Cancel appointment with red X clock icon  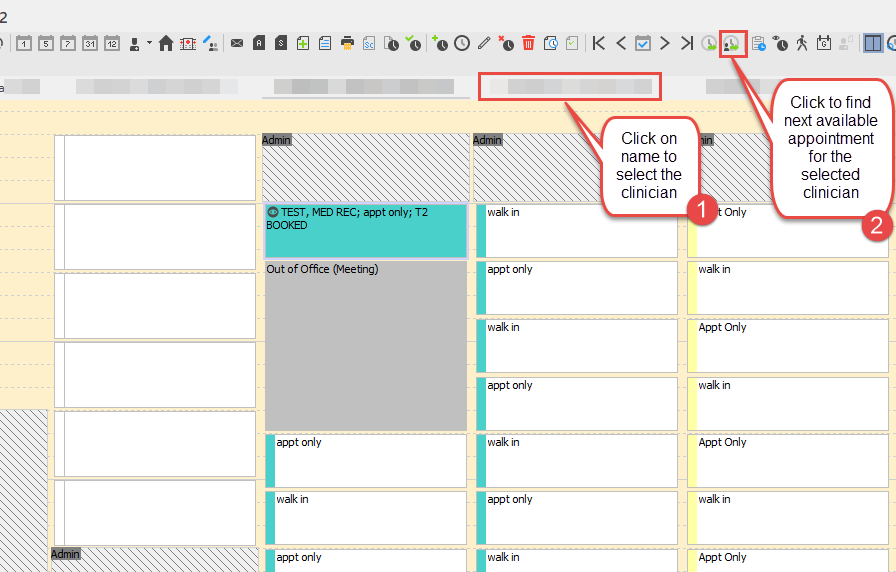506,43
